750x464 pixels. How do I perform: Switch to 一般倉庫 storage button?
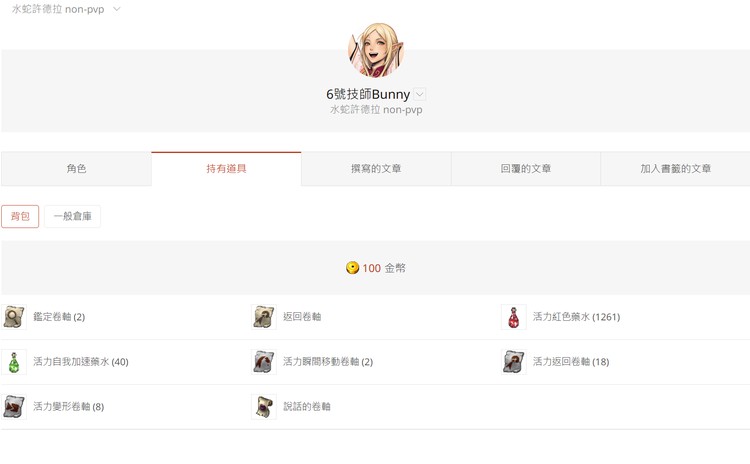pyautogui.click(x=72, y=216)
